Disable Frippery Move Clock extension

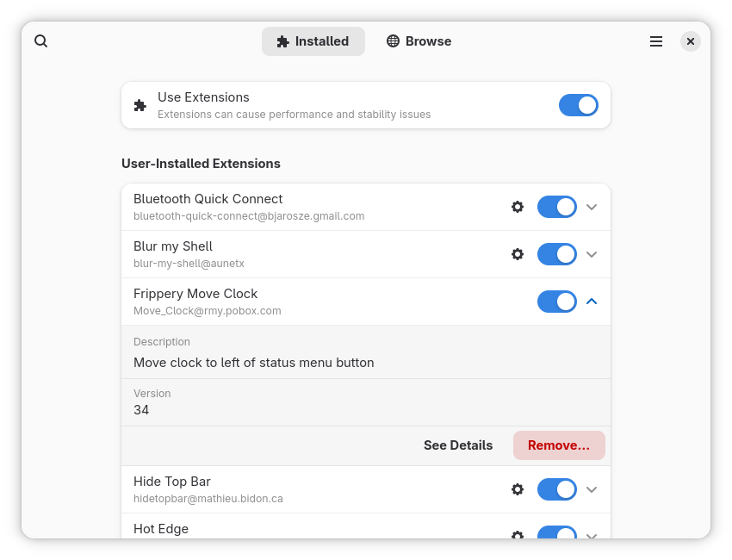(x=556, y=302)
